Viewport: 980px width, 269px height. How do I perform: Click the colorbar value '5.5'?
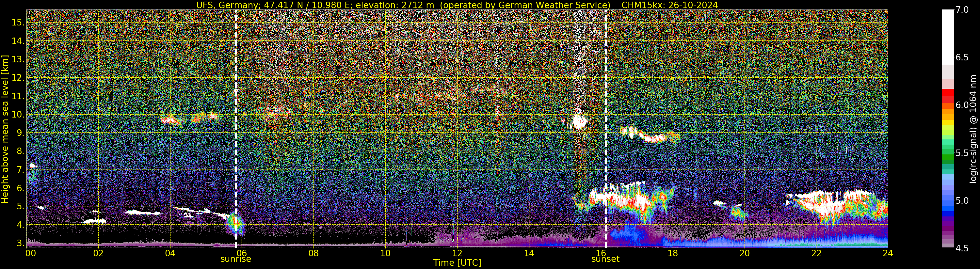click(962, 152)
